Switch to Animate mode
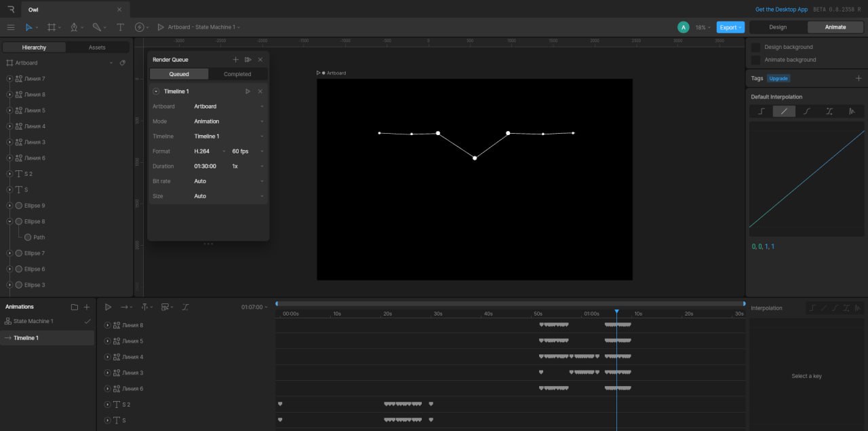868x431 pixels. tap(835, 27)
